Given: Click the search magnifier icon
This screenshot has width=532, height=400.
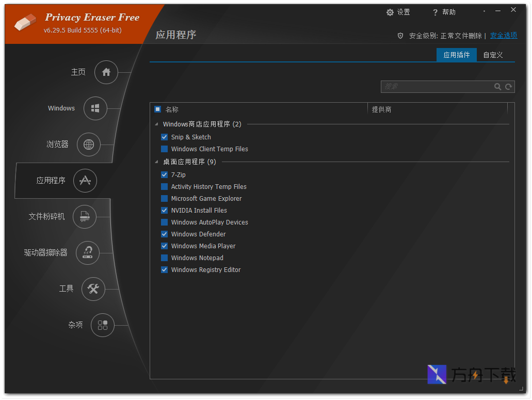Looking at the screenshot, I should pos(497,87).
